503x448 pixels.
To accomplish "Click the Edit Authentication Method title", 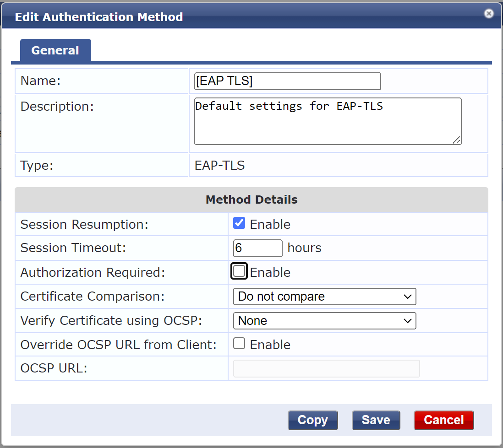I will pyautogui.click(x=99, y=17).
